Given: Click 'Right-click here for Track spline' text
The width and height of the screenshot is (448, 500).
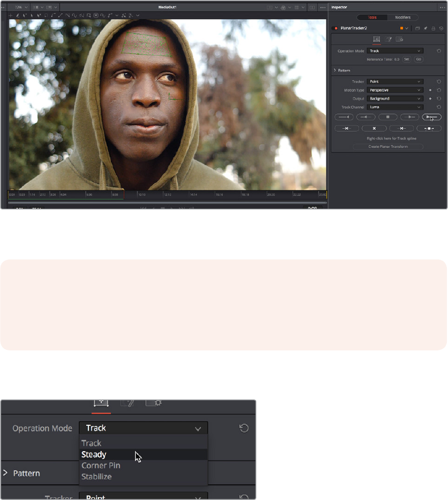Looking at the screenshot, I should point(392,138).
